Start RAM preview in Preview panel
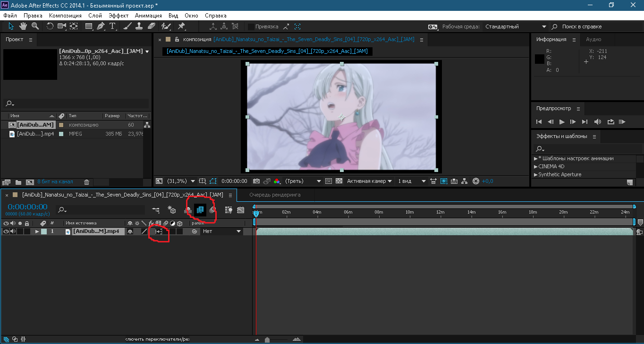The height and width of the screenshot is (344, 644). pos(622,121)
